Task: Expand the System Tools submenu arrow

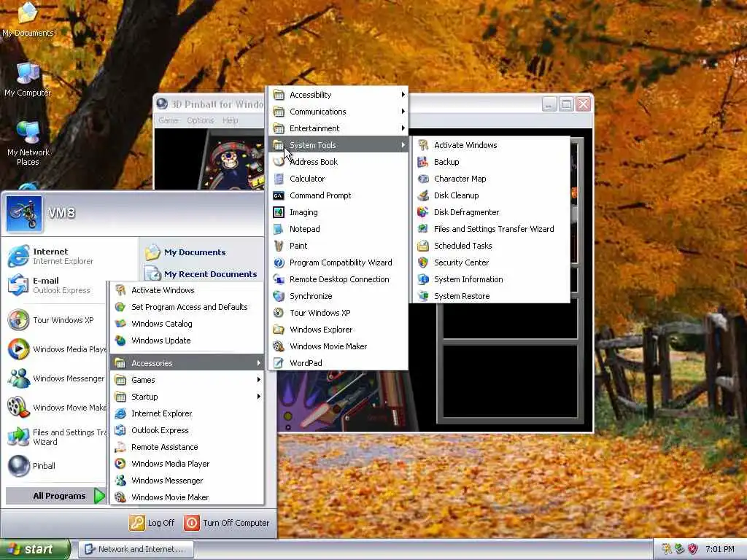Action: (403, 145)
